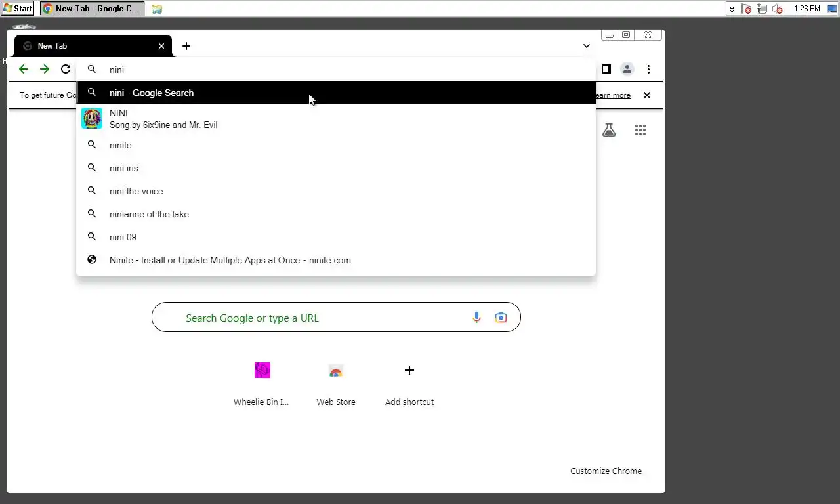
Task: Open the Chrome profile avatar
Action: (627, 69)
